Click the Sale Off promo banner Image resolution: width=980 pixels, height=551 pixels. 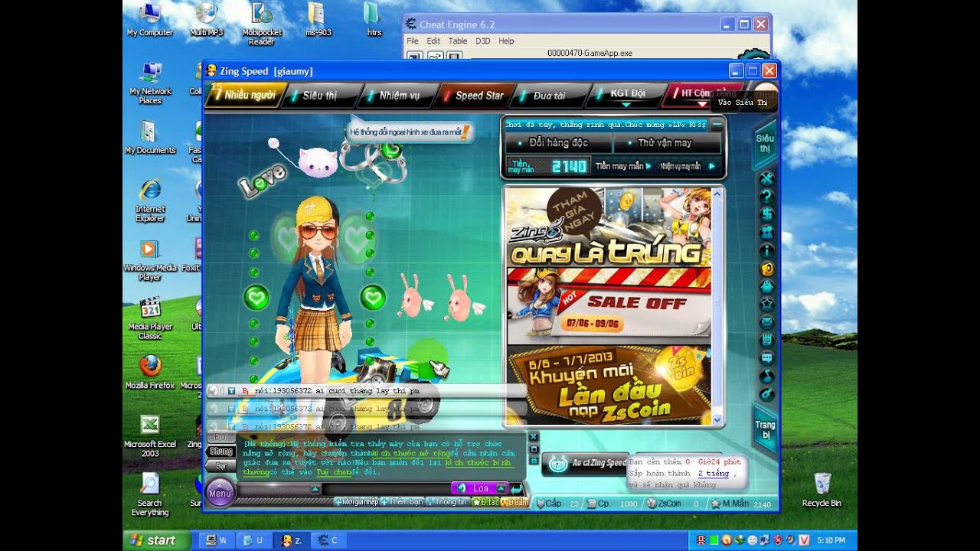(609, 305)
